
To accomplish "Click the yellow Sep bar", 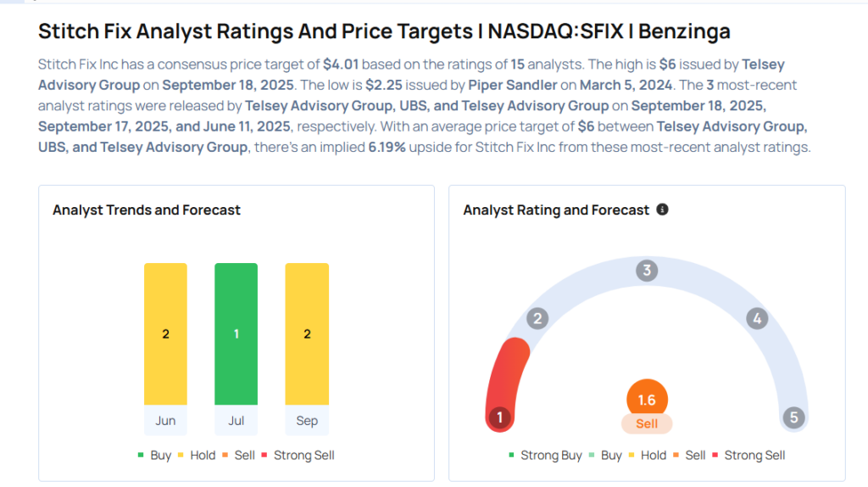I will click(x=307, y=333).
